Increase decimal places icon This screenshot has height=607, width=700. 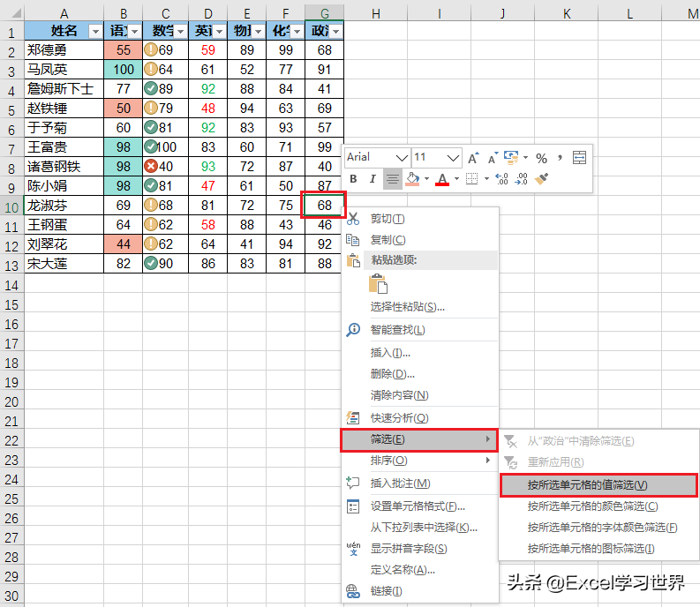(501, 179)
